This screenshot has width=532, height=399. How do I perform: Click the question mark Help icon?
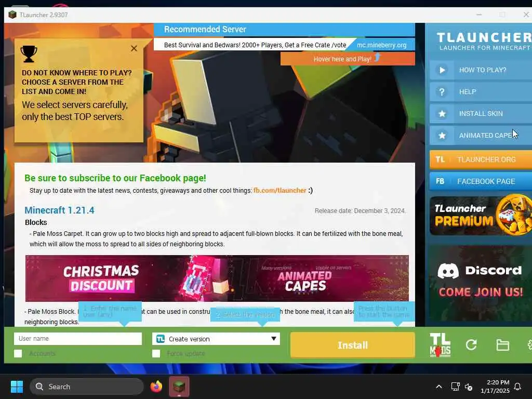[442, 92]
